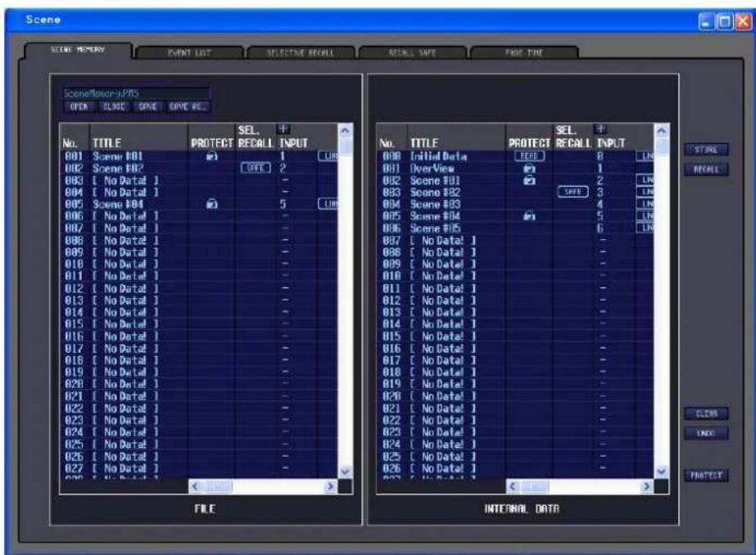
Task: Select file row 003 No Data
Action: 199,180
